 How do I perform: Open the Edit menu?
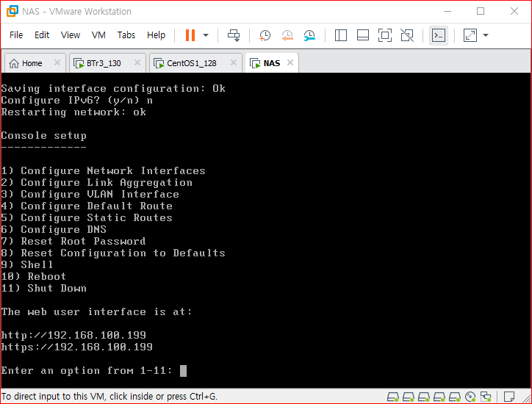[42, 35]
